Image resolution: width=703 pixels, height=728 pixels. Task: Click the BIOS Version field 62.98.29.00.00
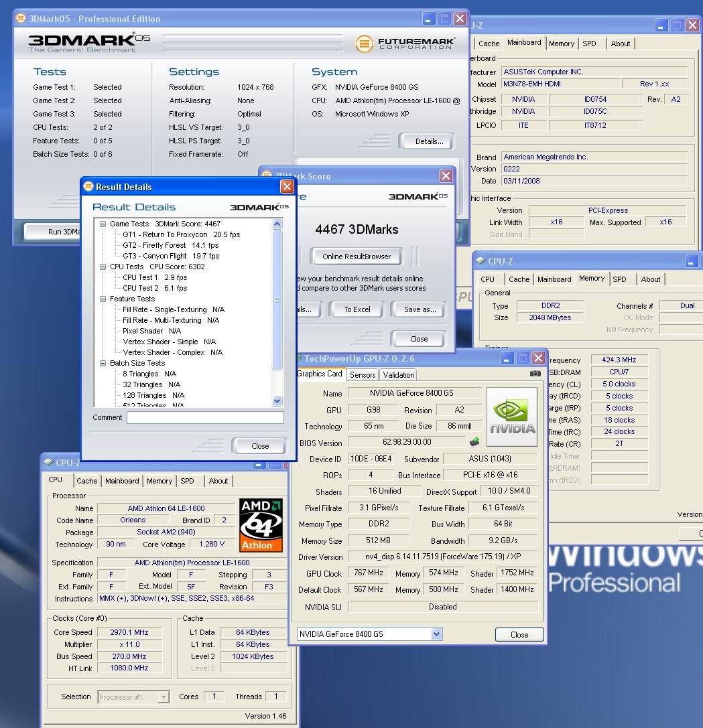coord(407,442)
